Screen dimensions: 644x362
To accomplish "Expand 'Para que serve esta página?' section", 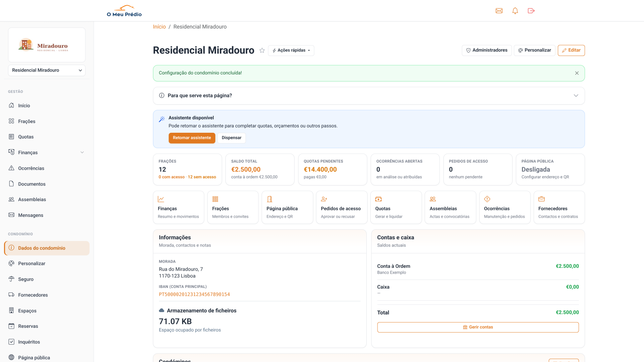I will coord(369,96).
